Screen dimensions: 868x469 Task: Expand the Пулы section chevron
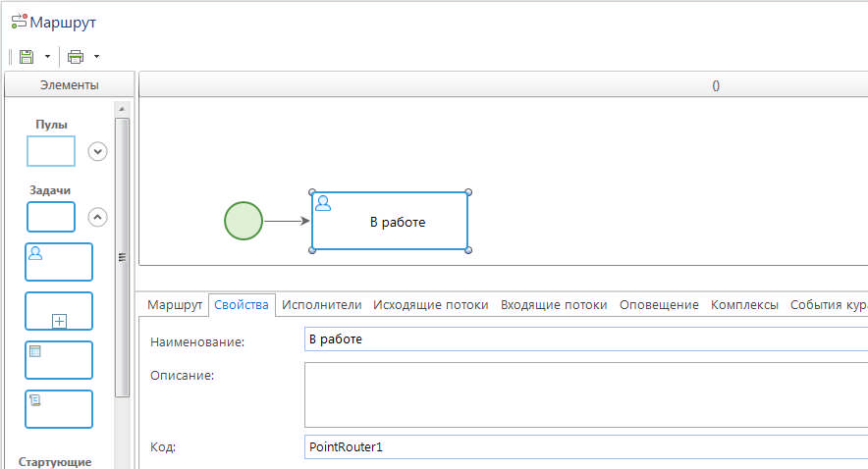pyautogui.click(x=97, y=151)
